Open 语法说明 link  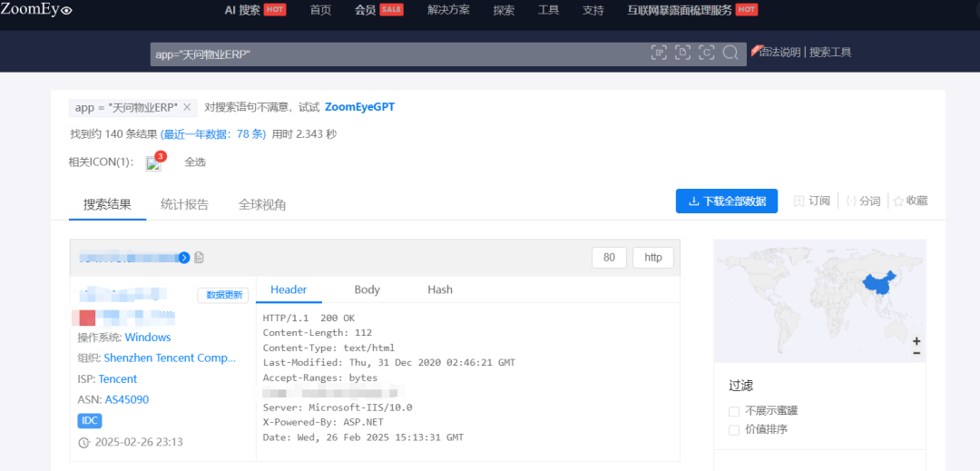[x=779, y=53]
